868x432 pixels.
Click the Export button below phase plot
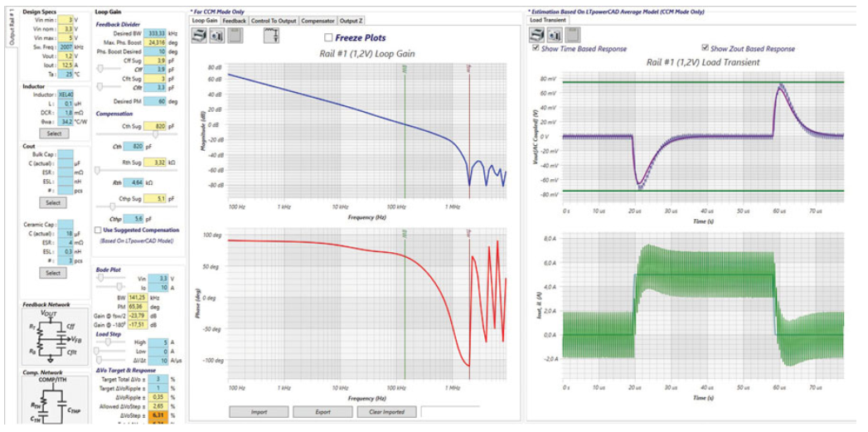[x=323, y=411]
